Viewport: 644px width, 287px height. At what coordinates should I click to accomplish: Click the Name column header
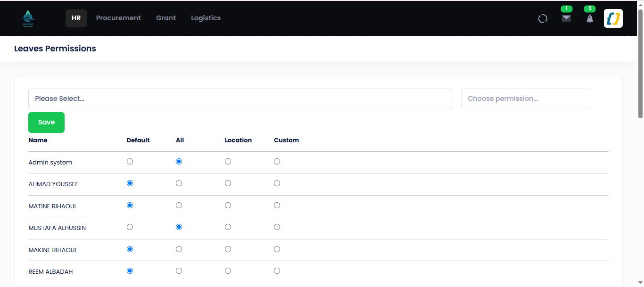pyautogui.click(x=38, y=140)
